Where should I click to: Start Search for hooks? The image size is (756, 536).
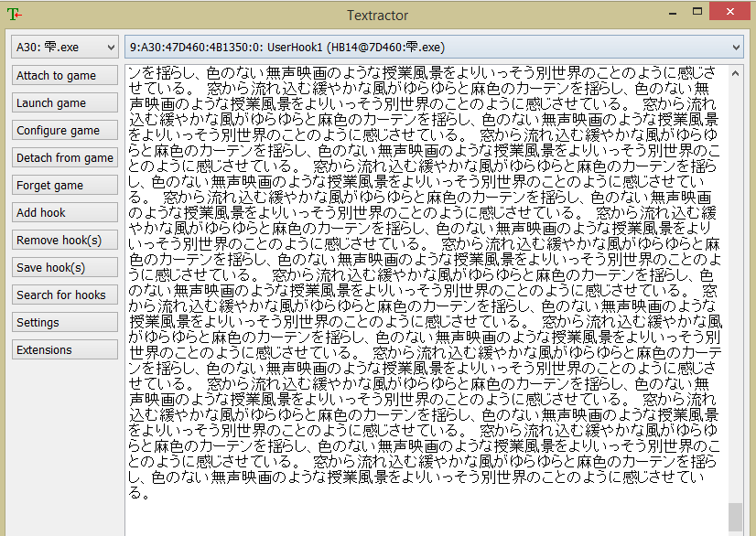[x=65, y=295]
